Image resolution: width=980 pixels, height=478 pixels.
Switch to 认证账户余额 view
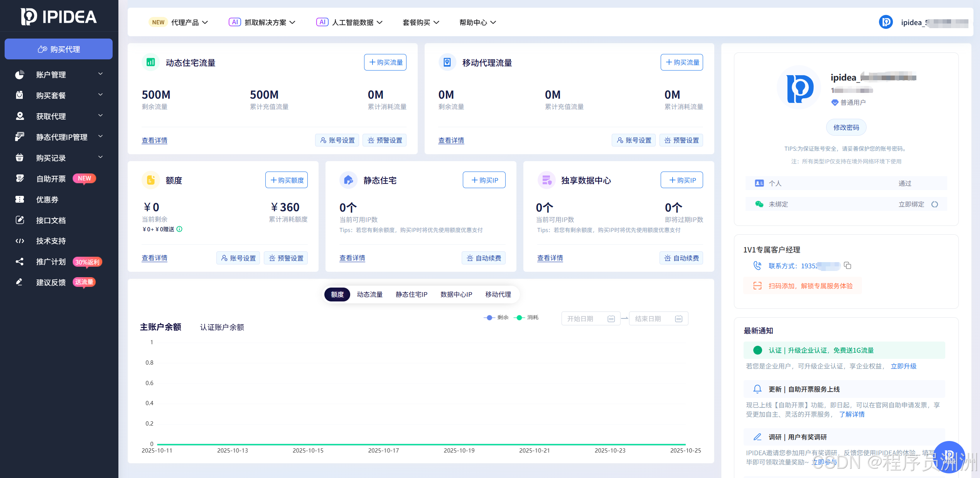point(222,327)
